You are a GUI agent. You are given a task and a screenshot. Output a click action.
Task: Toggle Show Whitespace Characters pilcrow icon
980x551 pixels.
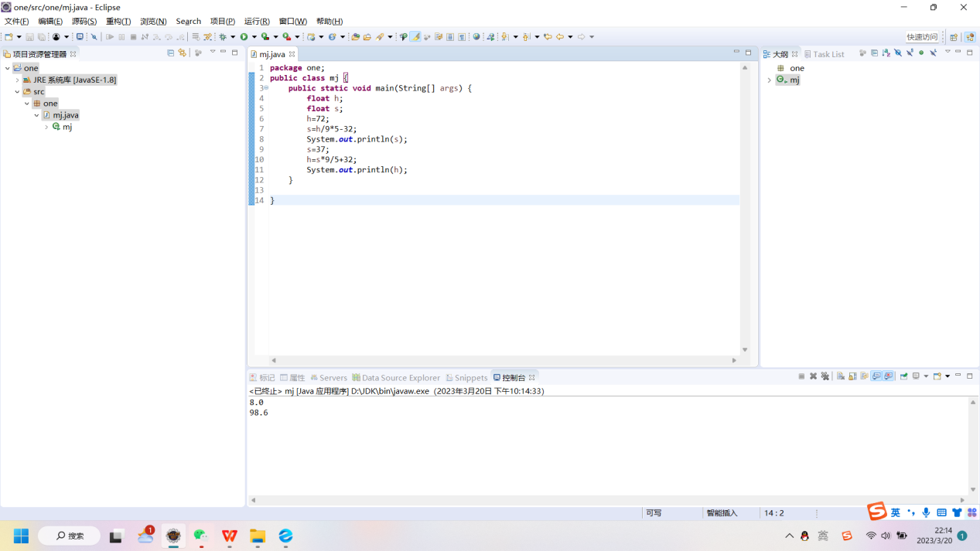click(462, 36)
